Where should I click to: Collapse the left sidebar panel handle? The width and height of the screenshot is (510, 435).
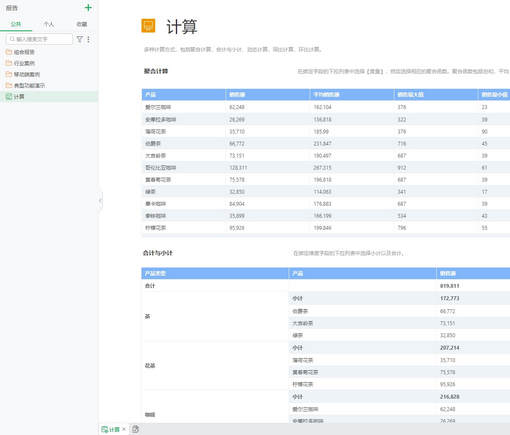(x=100, y=200)
